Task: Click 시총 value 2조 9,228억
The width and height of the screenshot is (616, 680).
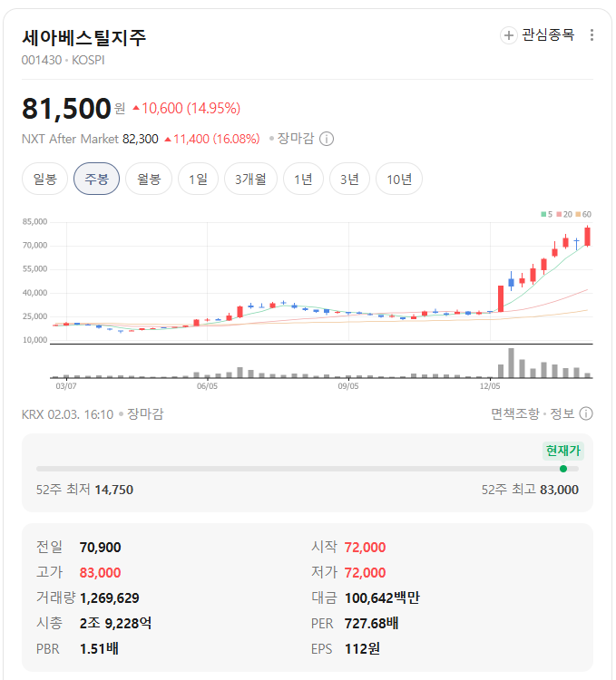Action: click(x=116, y=623)
